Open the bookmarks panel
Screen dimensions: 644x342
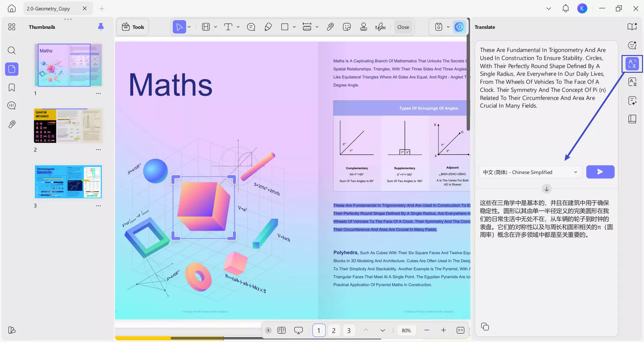click(12, 88)
